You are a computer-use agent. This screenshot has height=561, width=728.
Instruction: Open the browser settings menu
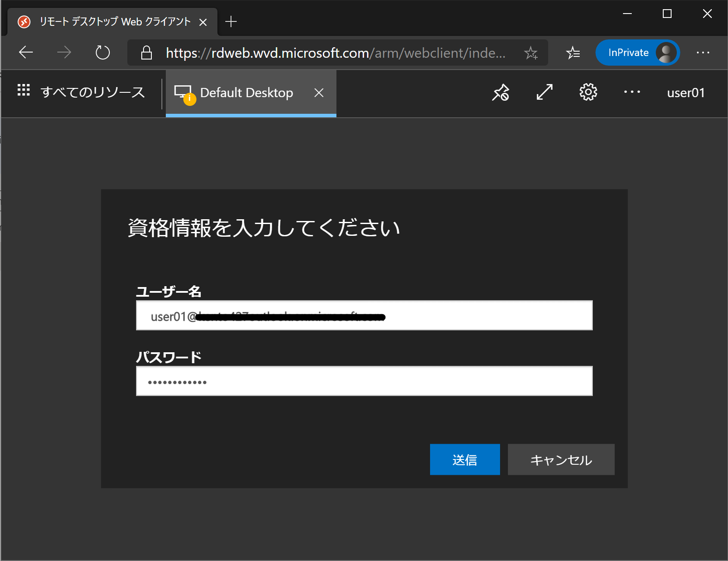703,53
